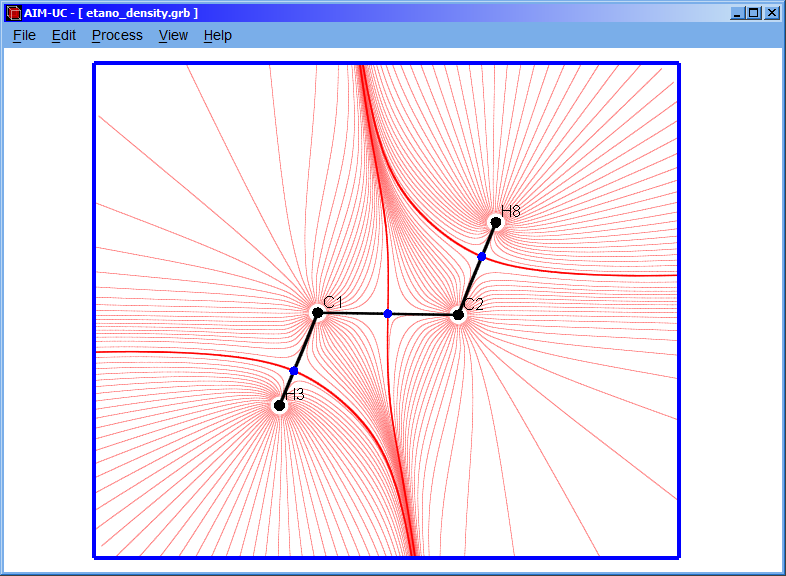The height and width of the screenshot is (576, 786).
Task: Click blue critical point between C1 and H3
Action: point(294,371)
